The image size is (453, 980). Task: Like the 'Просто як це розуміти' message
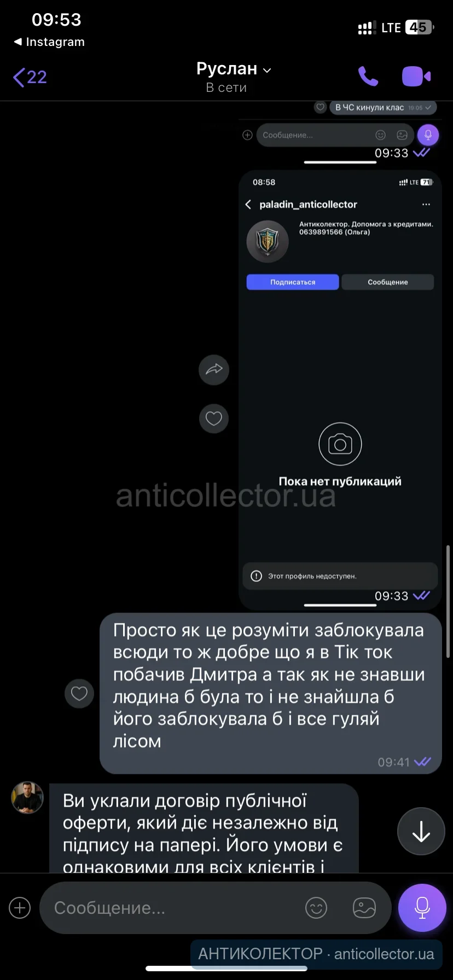click(79, 693)
